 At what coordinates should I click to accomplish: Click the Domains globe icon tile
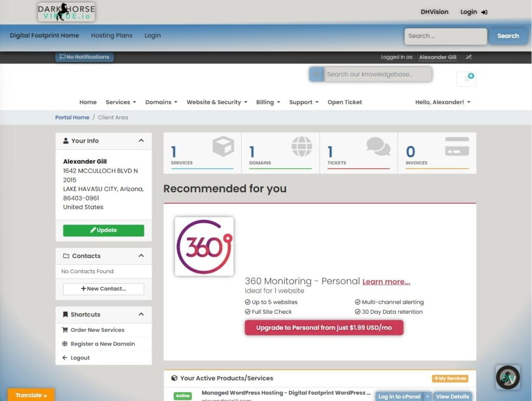(x=302, y=146)
